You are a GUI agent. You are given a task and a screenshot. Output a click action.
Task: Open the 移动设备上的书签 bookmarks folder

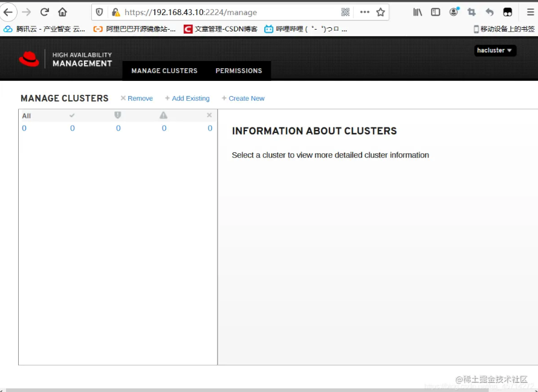click(x=504, y=29)
